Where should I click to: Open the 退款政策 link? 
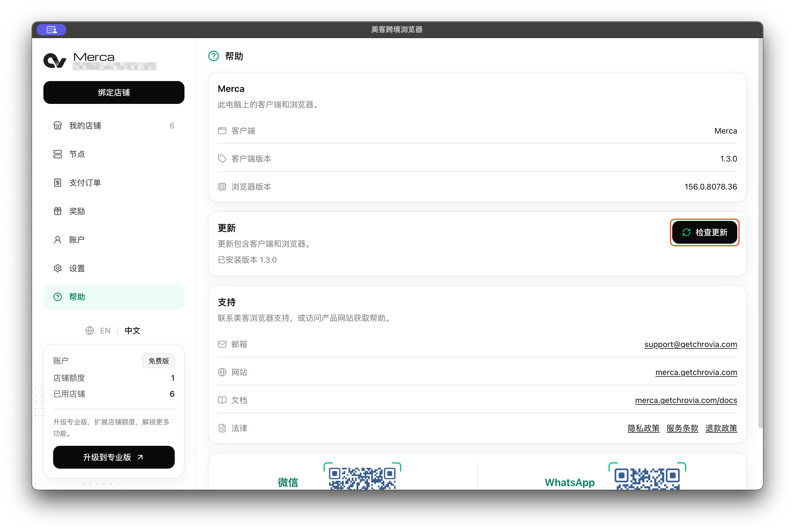tap(721, 428)
